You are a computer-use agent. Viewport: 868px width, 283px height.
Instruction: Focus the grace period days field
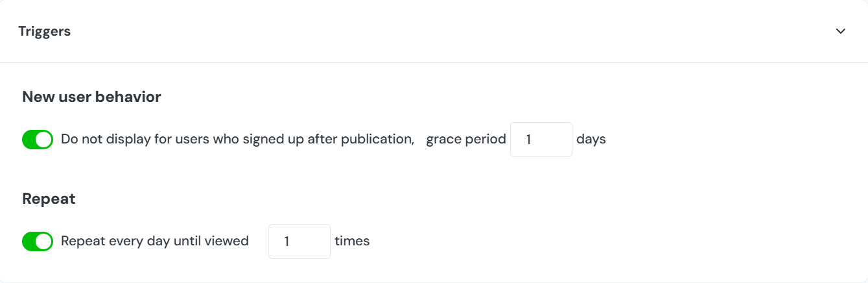click(x=541, y=140)
